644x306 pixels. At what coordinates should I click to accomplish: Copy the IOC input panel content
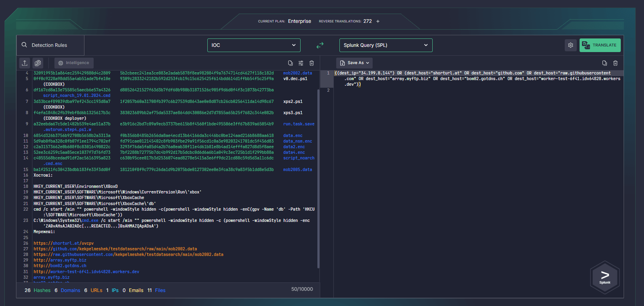pyautogui.click(x=290, y=63)
